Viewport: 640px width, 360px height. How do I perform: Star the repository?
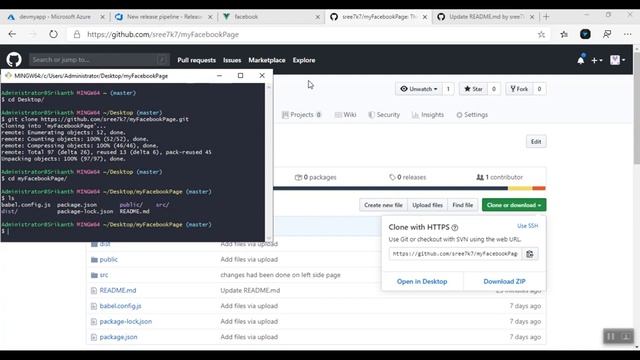pos(473,89)
